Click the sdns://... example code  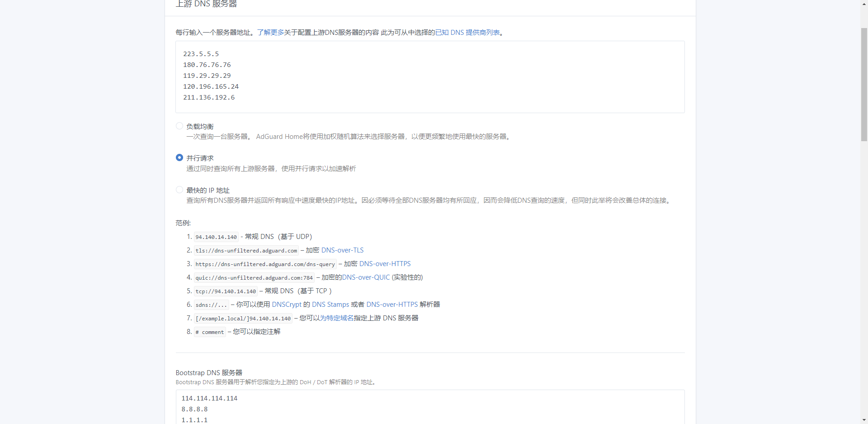click(x=211, y=305)
